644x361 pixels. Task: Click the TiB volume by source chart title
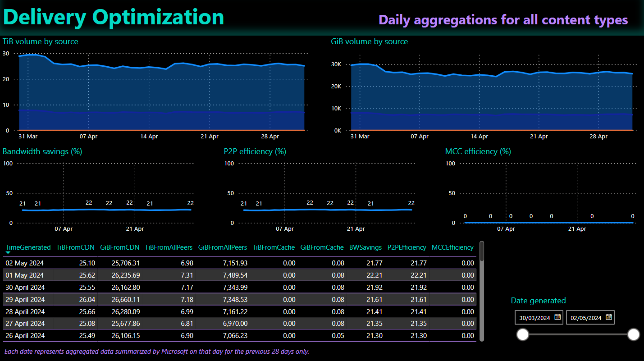pyautogui.click(x=41, y=41)
